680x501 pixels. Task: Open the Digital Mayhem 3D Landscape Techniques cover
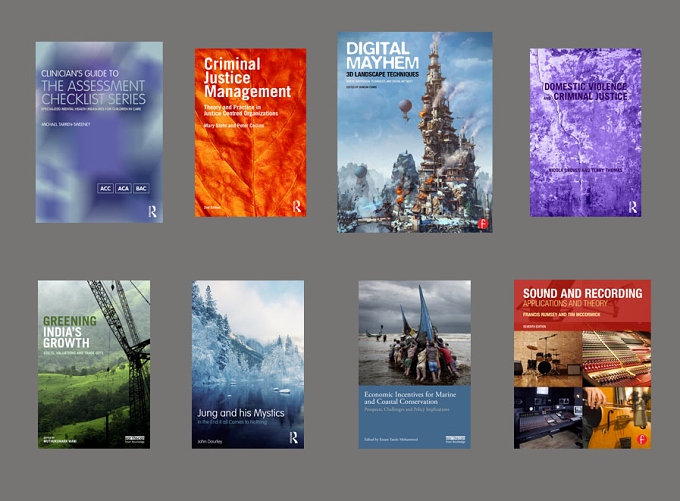pyautogui.click(x=415, y=132)
